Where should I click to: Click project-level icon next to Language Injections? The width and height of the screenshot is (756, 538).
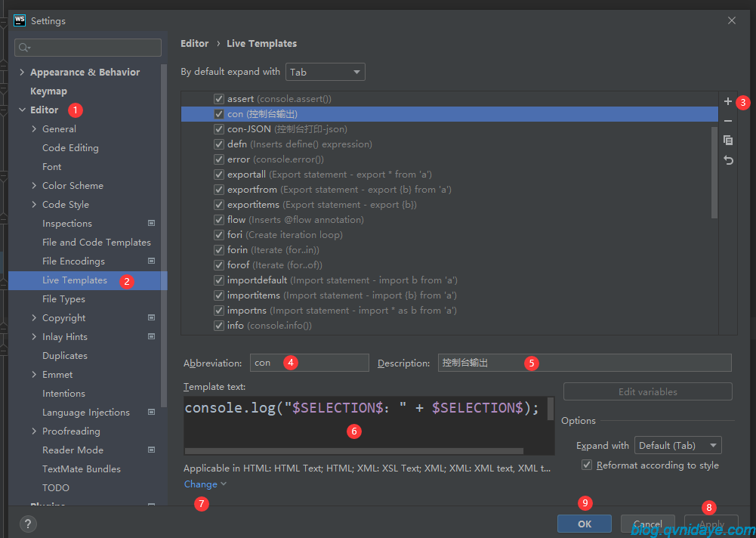(x=151, y=412)
